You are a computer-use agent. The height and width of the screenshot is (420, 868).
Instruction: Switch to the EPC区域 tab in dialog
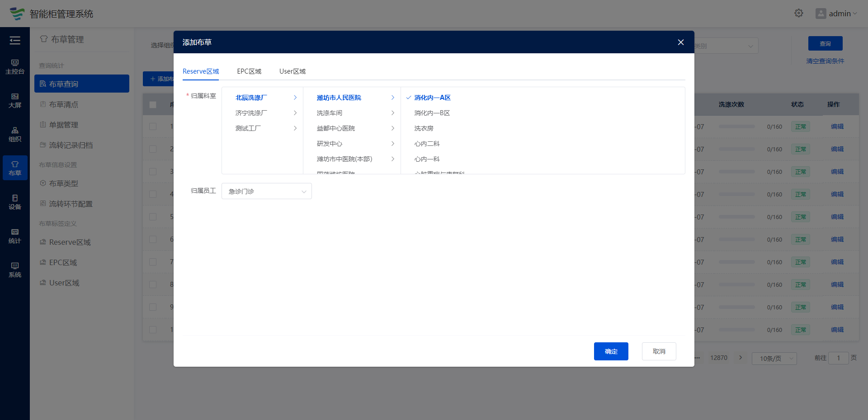249,71
